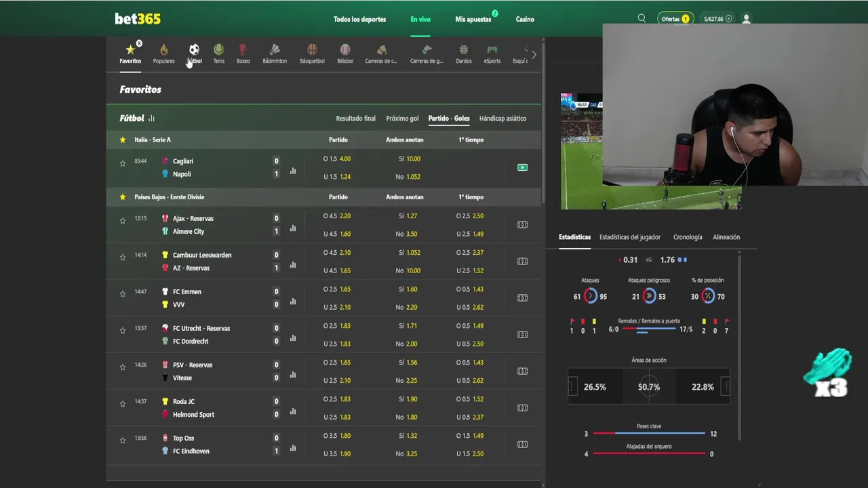Open stats chart for Cagliari vs Napoli
Image resolution: width=868 pixels, height=488 pixels.
tap(293, 171)
